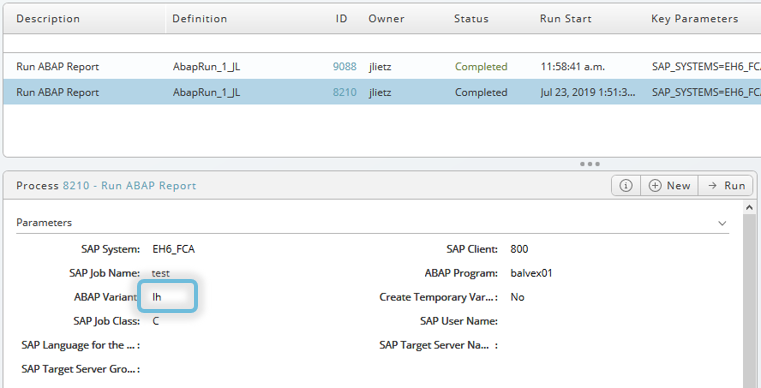
Task: Select the Run ABAP Report row 9088
Action: coord(382,67)
